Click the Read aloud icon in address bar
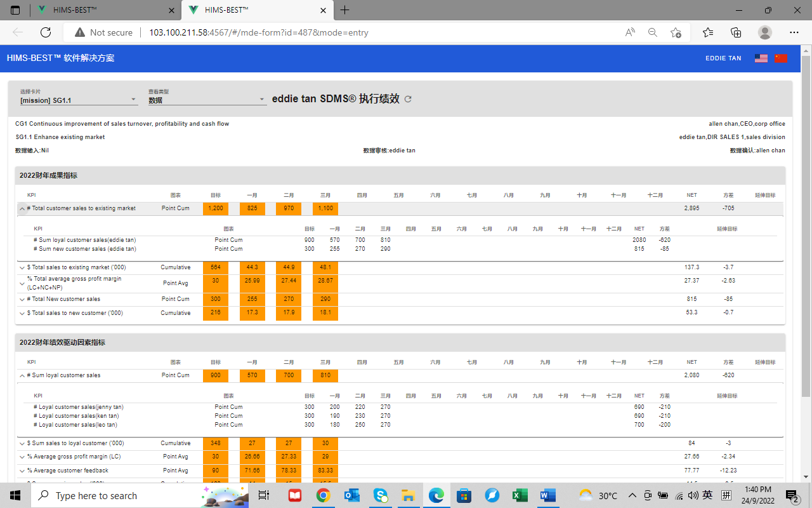812x508 pixels. click(630, 32)
